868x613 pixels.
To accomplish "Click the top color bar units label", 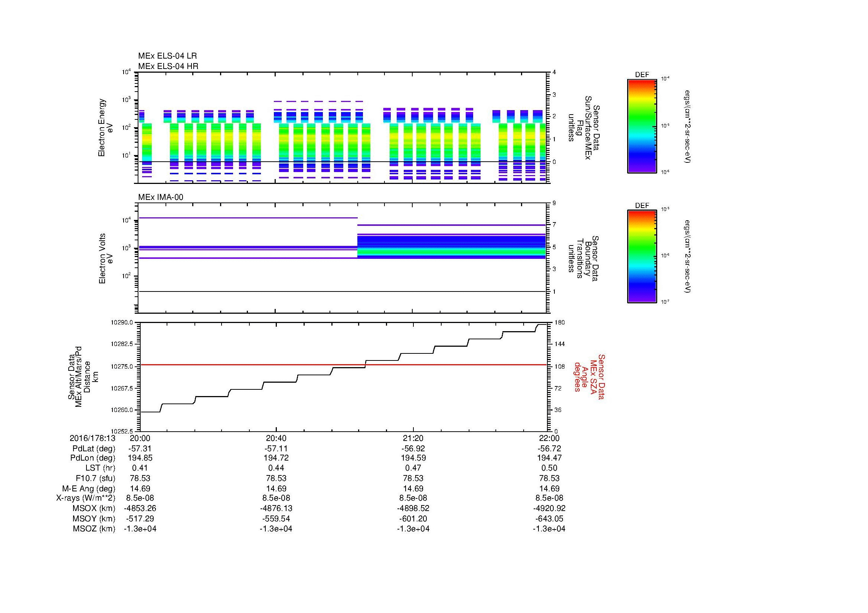I will [688, 126].
